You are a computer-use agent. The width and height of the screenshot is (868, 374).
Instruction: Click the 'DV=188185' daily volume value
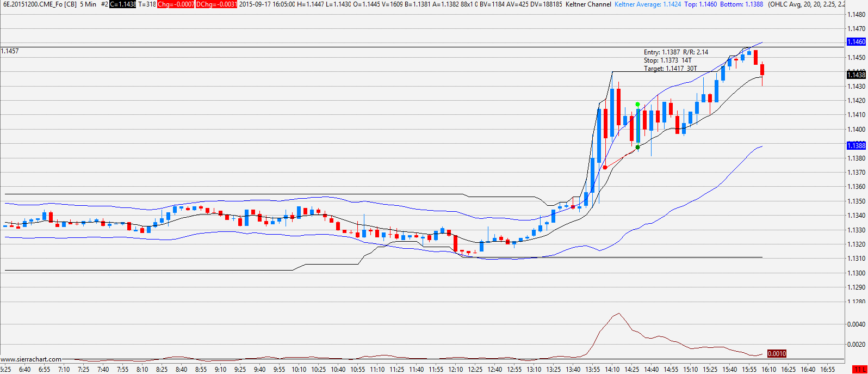point(547,4)
